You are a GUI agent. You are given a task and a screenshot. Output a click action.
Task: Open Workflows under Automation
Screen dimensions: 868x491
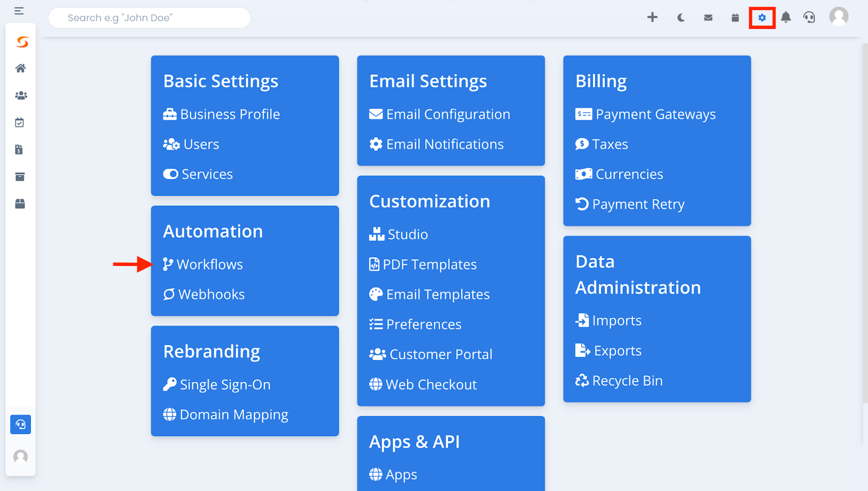[x=210, y=264]
